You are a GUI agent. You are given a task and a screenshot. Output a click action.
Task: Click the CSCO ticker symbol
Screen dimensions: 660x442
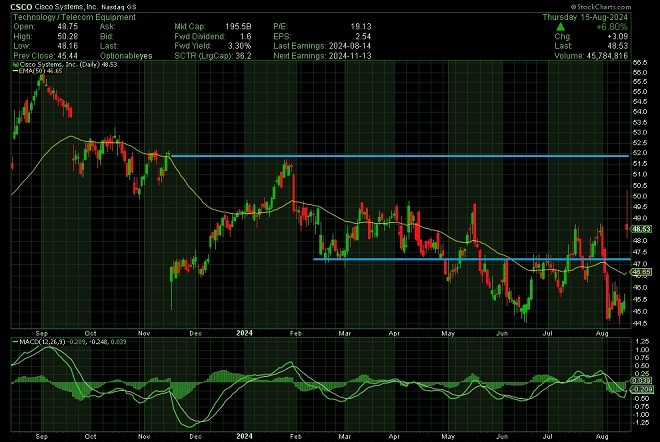[21, 7]
